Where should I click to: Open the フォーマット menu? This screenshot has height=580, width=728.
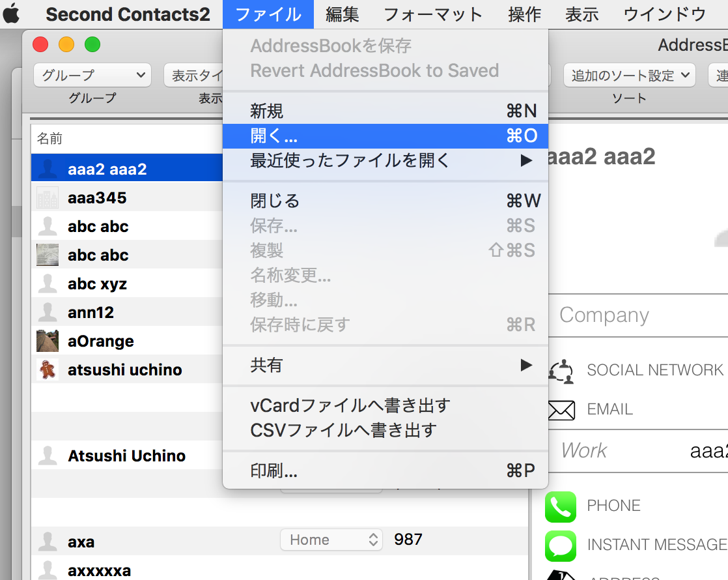point(433,14)
